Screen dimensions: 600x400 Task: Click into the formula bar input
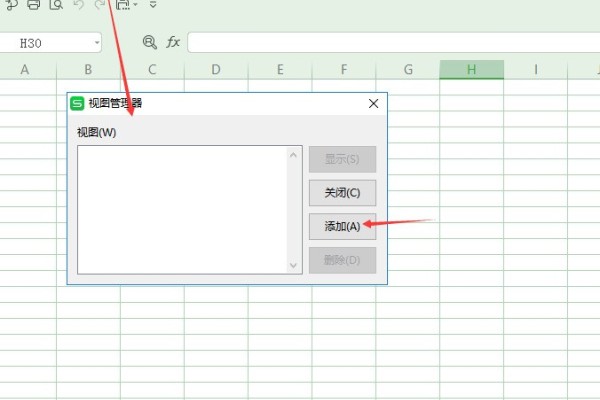click(393, 42)
